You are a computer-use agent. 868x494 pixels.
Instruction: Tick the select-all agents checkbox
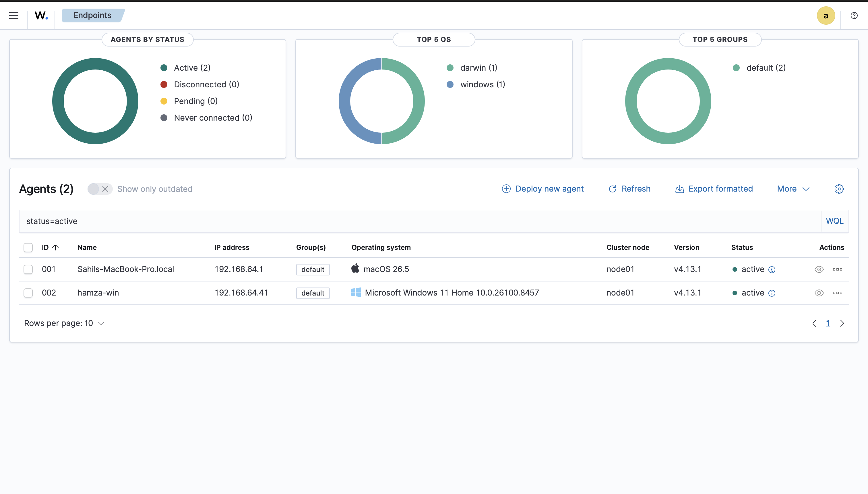click(28, 248)
